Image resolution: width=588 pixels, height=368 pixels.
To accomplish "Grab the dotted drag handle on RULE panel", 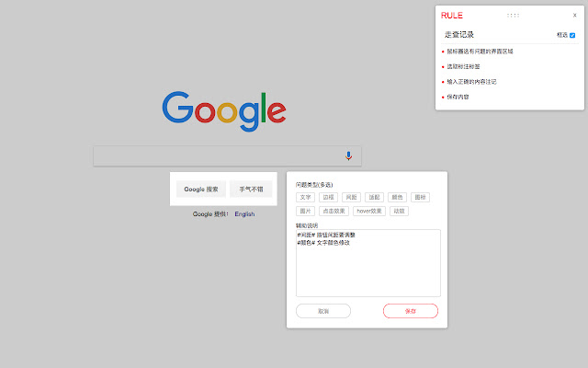I will point(513,16).
